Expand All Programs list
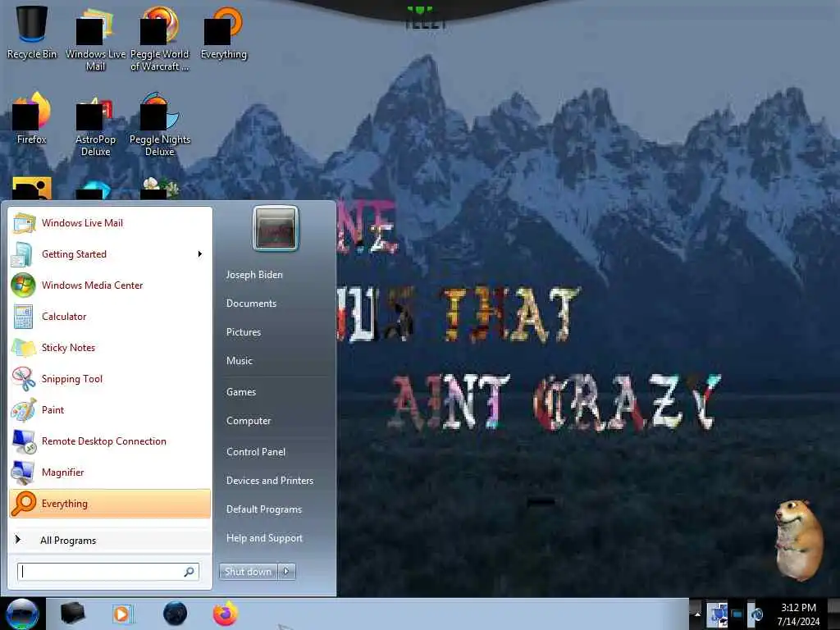The height and width of the screenshot is (630, 840). (110, 540)
